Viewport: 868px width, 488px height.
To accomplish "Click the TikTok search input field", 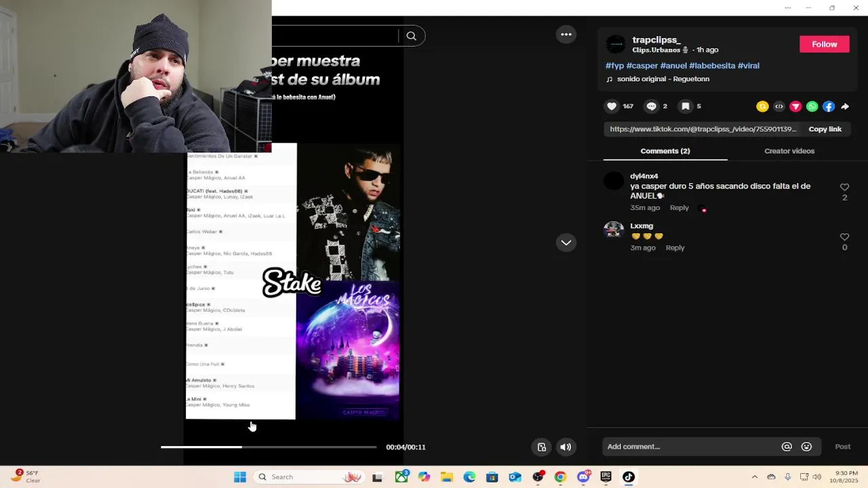I will pyautogui.click(x=335, y=36).
